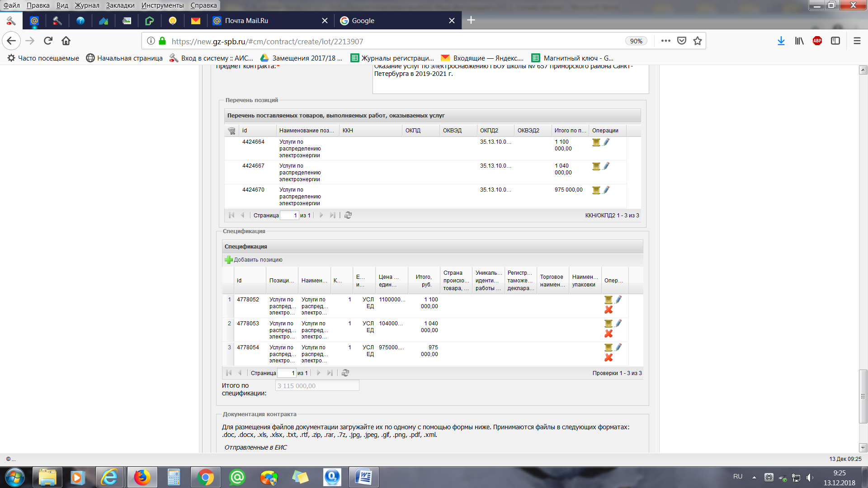The height and width of the screenshot is (488, 868).
Task: Refresh the specification grid
Action: point(345,373)
